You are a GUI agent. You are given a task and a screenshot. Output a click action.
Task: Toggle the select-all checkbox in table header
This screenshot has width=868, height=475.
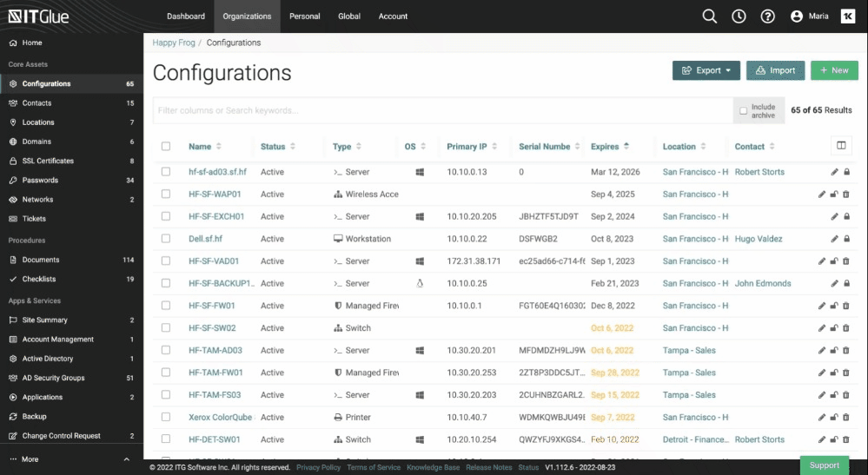pos(166,147)
